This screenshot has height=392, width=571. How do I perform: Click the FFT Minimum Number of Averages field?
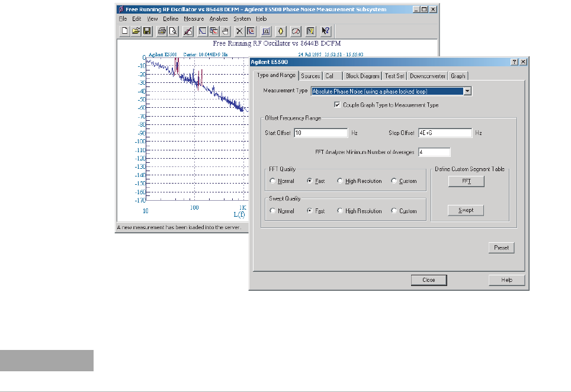pyautogui.click(x=434, y=152)
